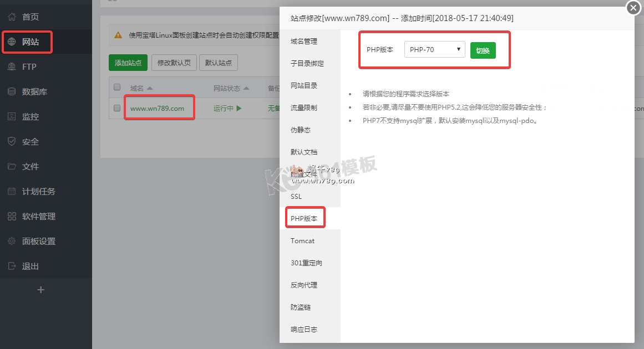Click the play arrow next to 运行中
Image resolution: width=644 pixels, height=349 pixels.
click(x=239, y=108)
